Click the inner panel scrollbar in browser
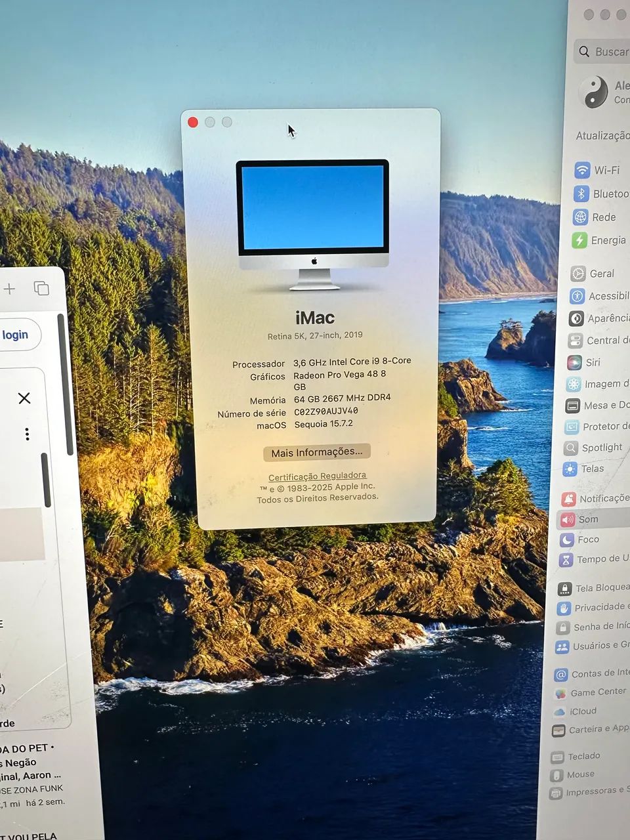The height and width of the screenshot is (840, 630). coord(46,480)
